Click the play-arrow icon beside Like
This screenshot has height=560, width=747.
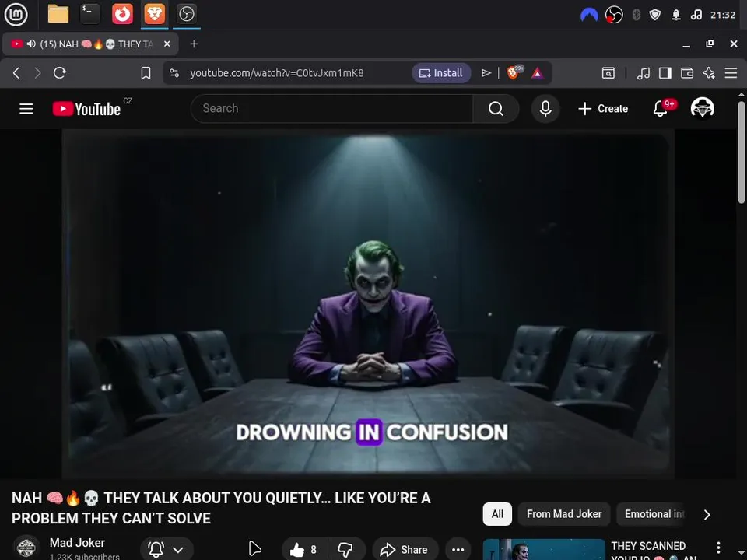(x=255, y=549)
